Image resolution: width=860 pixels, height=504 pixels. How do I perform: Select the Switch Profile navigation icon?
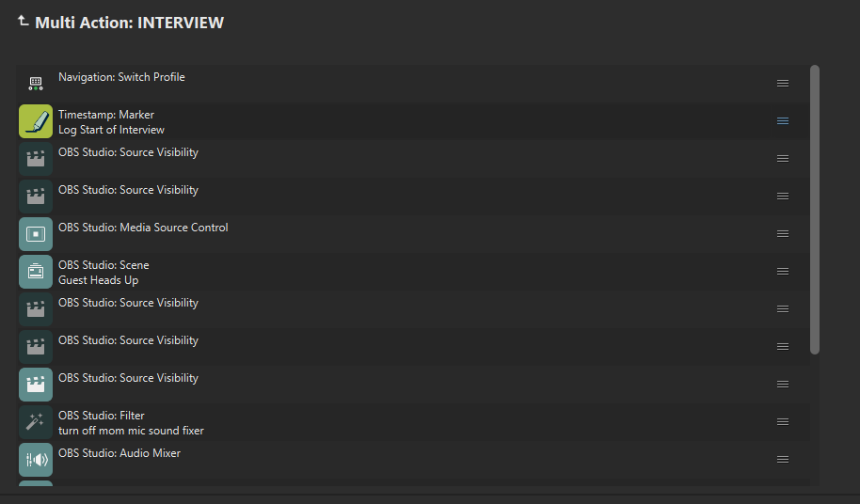[36, 84]
